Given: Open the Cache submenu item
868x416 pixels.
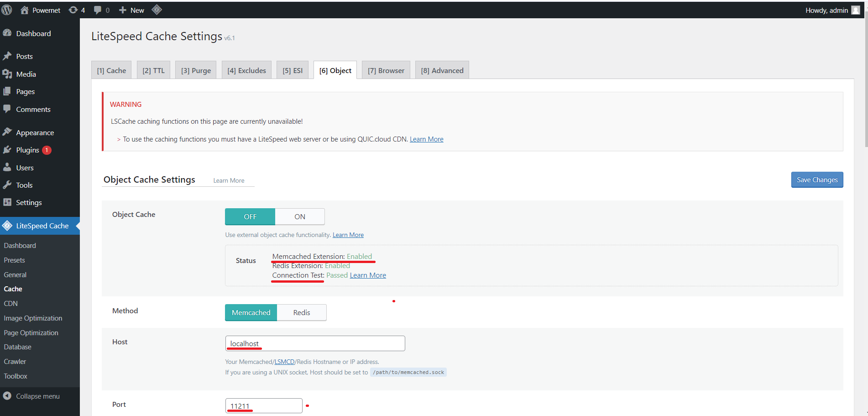Looking at the screenshot, I should coord(13,289).
